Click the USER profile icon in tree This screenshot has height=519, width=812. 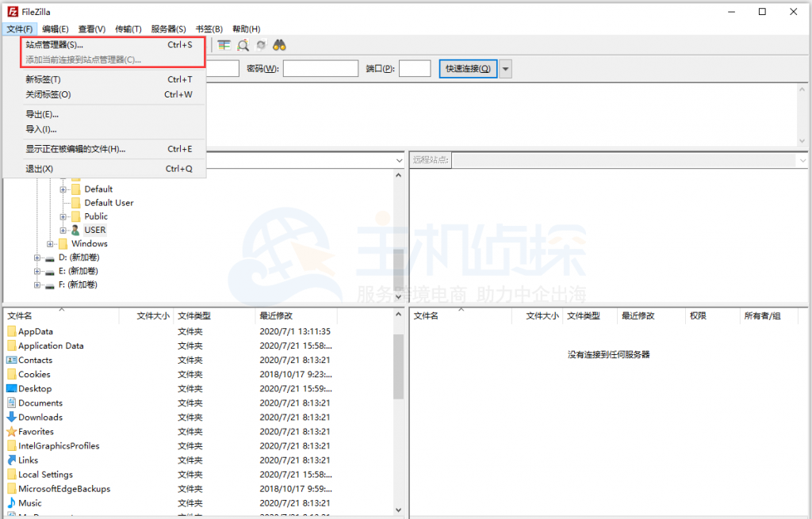(76, 230)
